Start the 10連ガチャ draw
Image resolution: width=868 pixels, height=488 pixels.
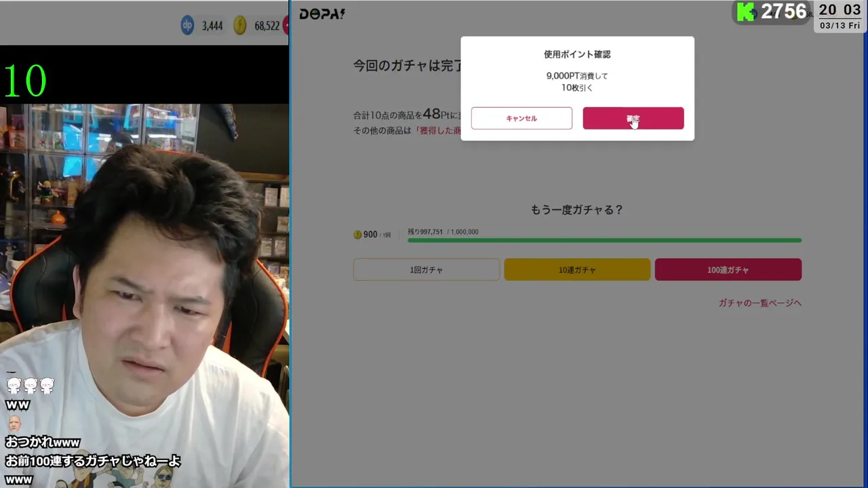[577, 270]
